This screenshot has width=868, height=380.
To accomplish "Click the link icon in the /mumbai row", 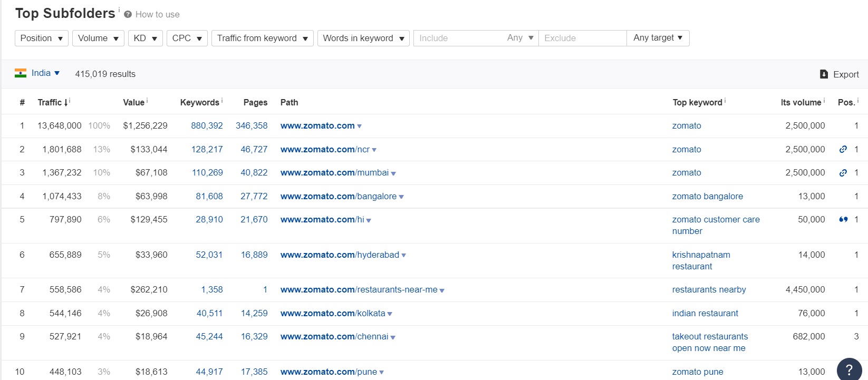I will tap(843, 172).
